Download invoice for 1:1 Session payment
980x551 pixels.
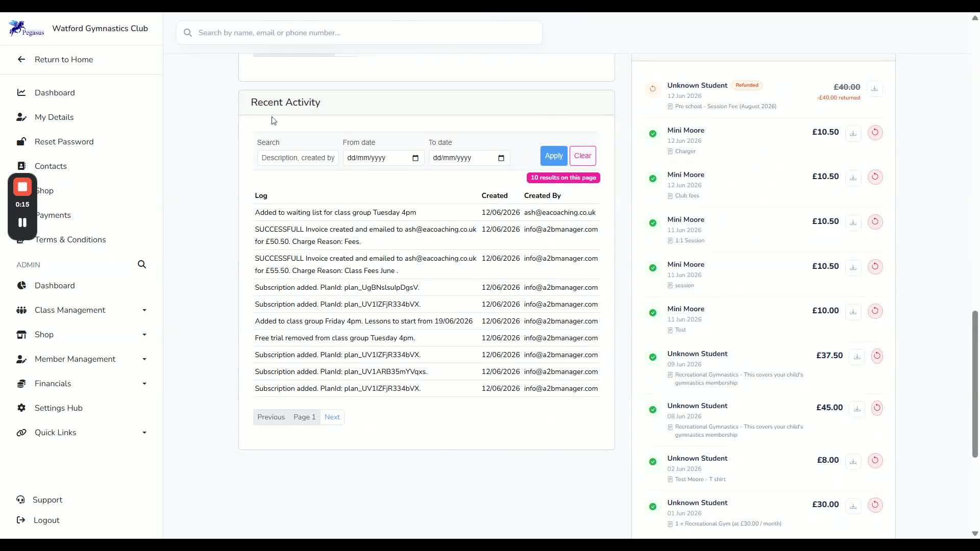[853, 222]
